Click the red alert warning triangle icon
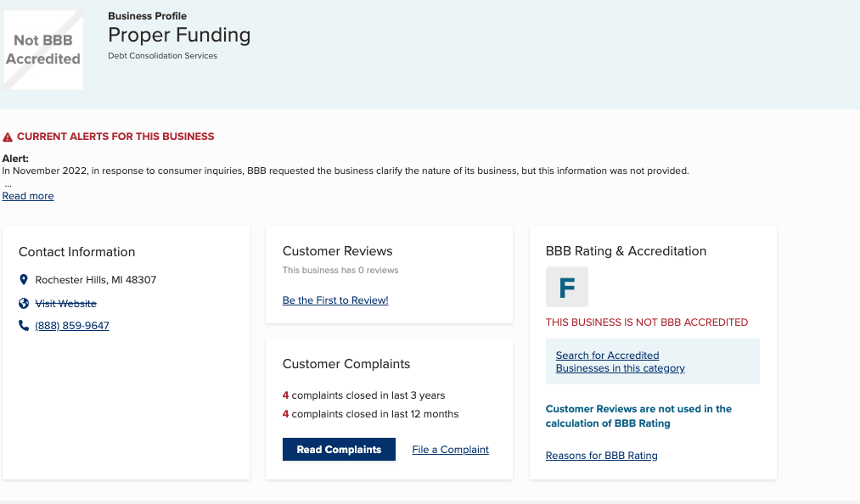The height and width of the screenshot is (504, 860). click(x=8, y=137)
